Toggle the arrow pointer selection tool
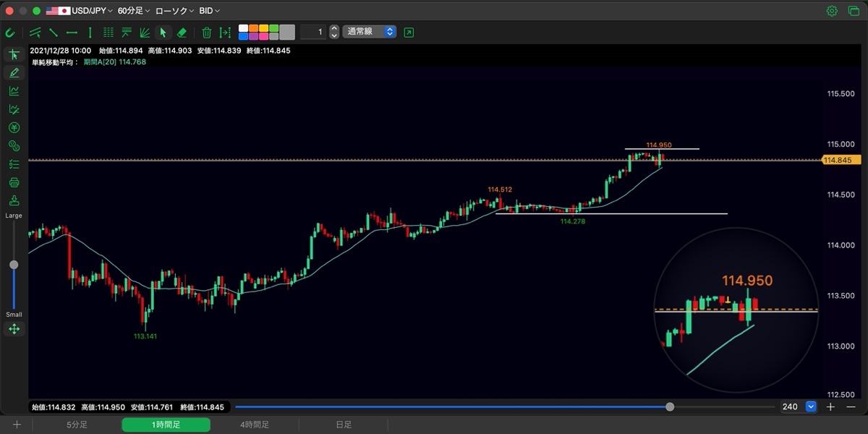 163,33
